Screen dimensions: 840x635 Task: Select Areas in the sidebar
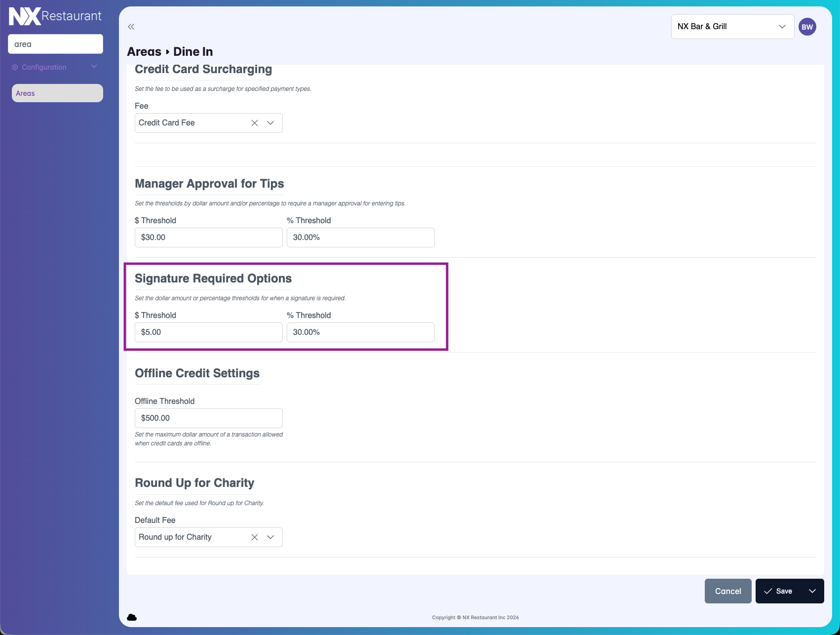click(57, 93)
